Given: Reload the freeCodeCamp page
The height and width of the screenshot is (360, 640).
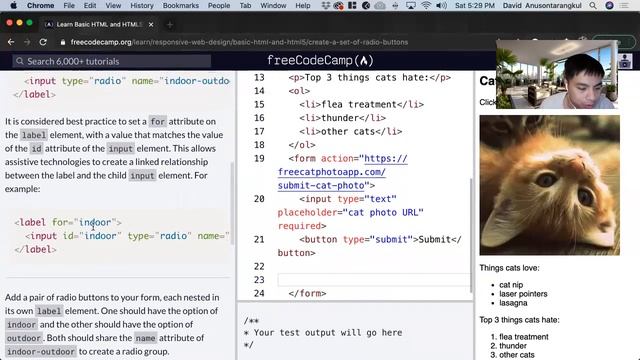Looking at the screenshot, I should pyautogui.click(x=43, y=42).
